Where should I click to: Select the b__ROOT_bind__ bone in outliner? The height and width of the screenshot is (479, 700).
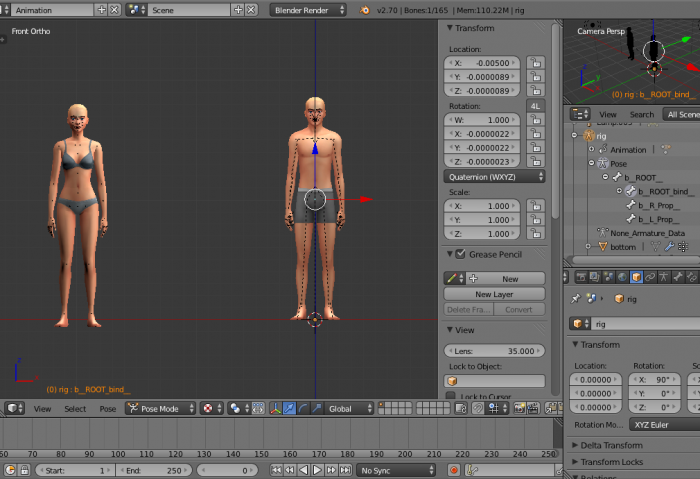[665, 191]
